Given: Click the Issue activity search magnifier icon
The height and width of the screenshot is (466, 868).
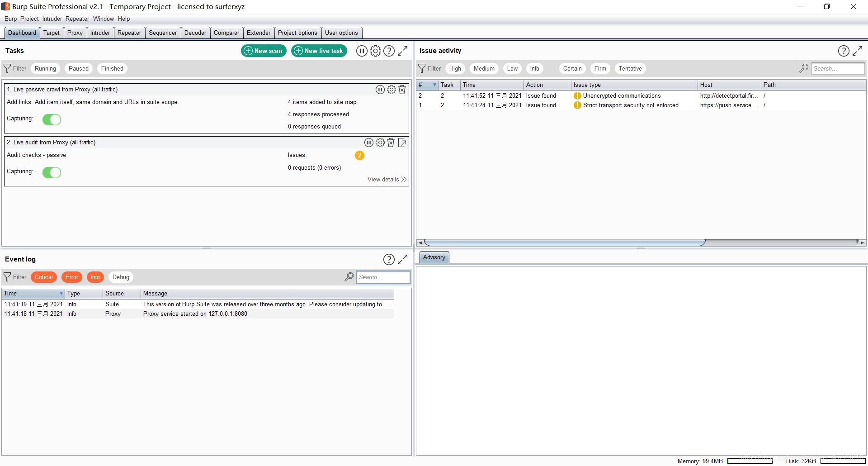Looking at the screenshot, I should pyautogui.click(x=804, y=68).
